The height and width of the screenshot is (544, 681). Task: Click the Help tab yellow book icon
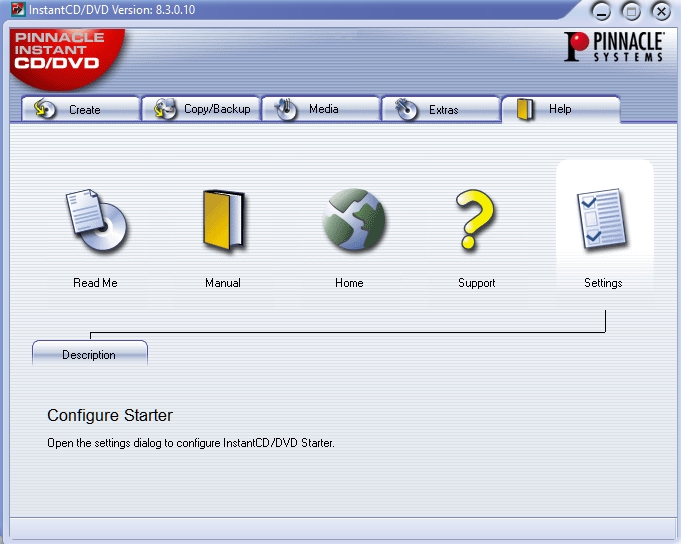[525, 109]
